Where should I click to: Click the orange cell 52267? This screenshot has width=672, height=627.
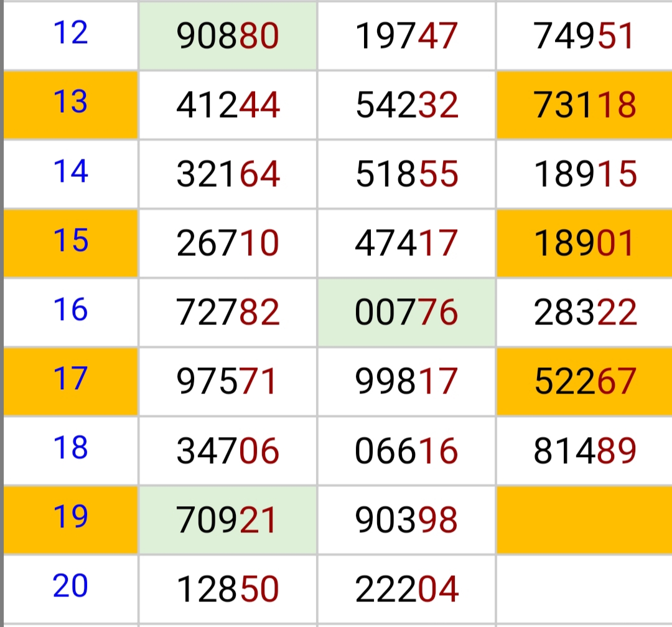coord(584,382)
